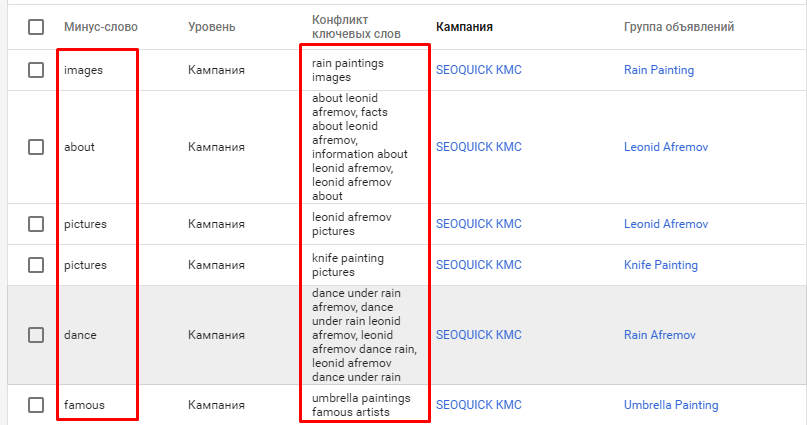Click the Минус-слово column header
This screenshot has width=807, height=425.
[x=101, y=27]
